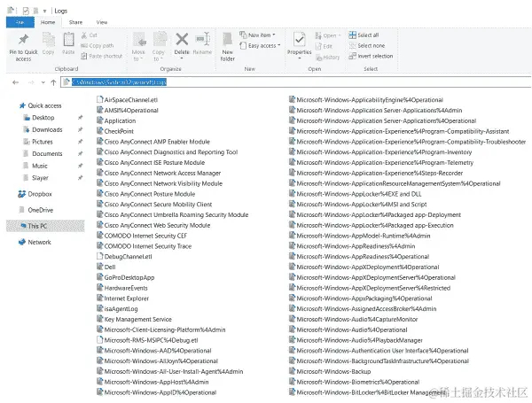Open Dropbox in the sidebar
The width and height of the screenshot is (532, 403).
35,194
